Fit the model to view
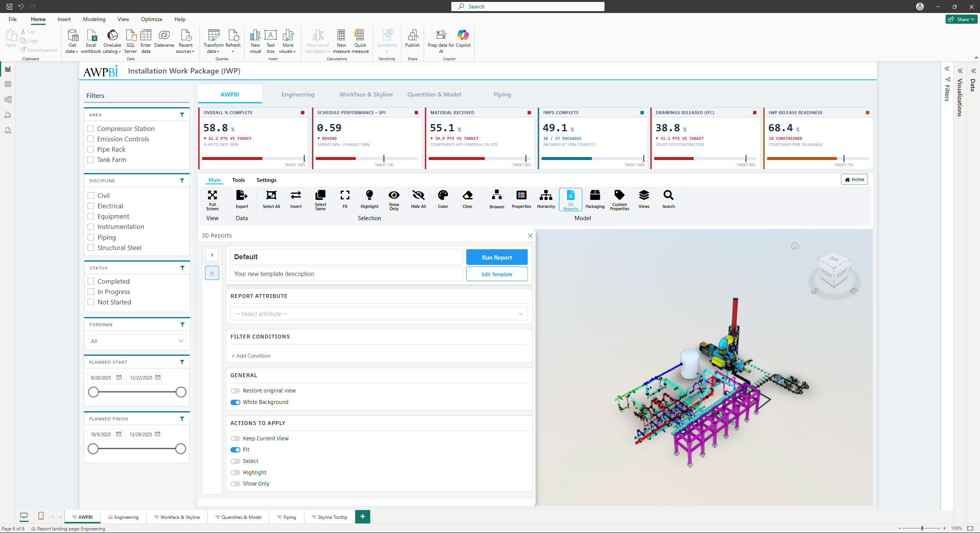This screenshot has height=533, width=980. coord(345,200)
